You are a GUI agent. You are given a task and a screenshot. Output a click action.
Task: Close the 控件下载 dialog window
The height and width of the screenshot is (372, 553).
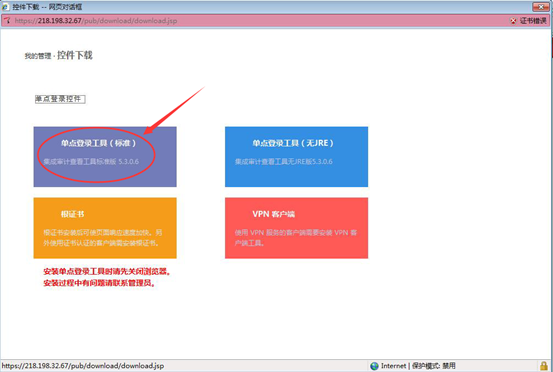click(541, 7)
